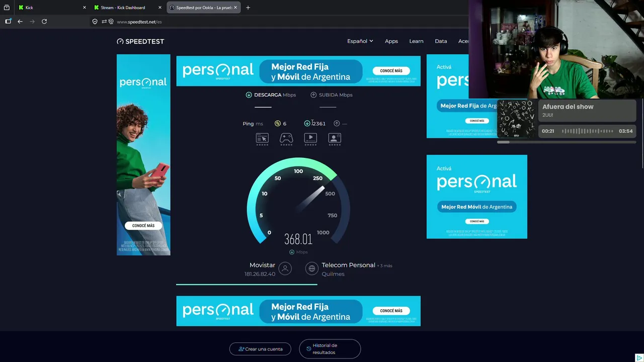The image size is (644, 362).
Task: Click DESCARGA Mbps result label
Action: [x=271, y=95]
